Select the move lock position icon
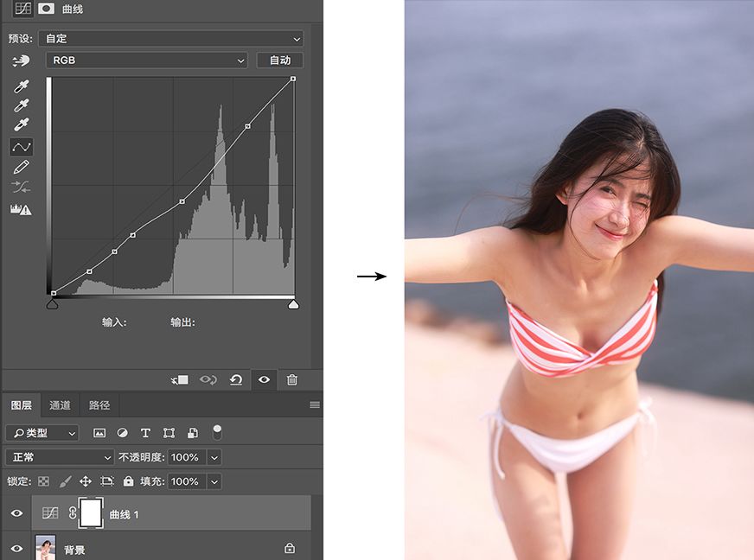The height and width of the screenshot is (560, 754). click(86, 481)
